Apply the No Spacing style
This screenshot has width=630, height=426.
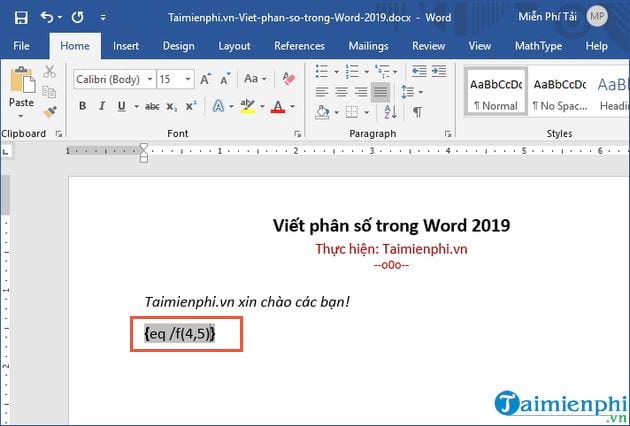(x=560, y=94)
